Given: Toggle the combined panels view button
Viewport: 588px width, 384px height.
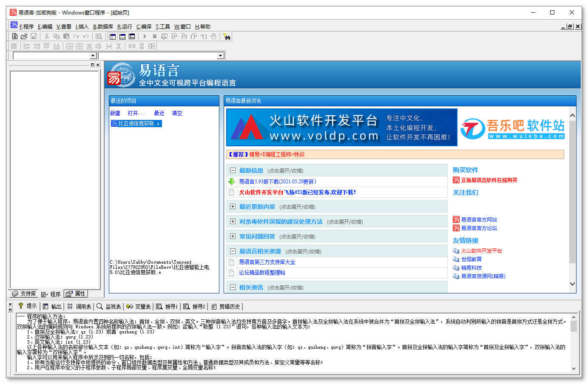Looking at the screenshot, I should (132, 37).
